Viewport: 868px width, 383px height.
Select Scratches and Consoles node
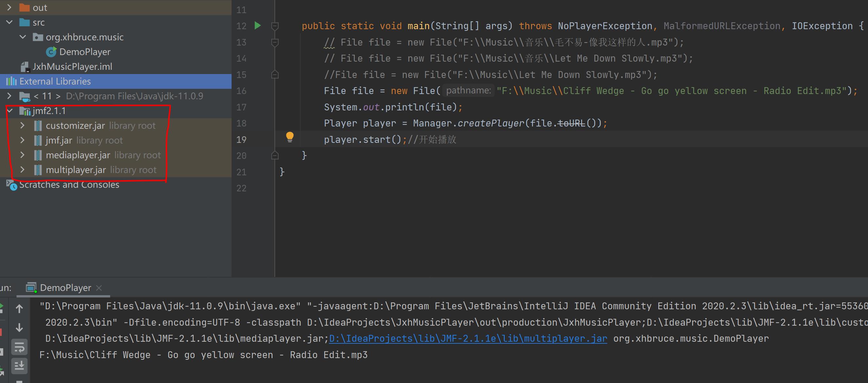pos(69,184)
